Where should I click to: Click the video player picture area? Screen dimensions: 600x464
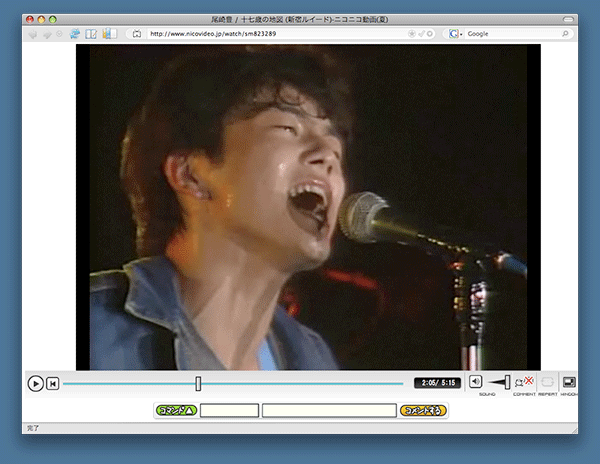click(308, 207)
